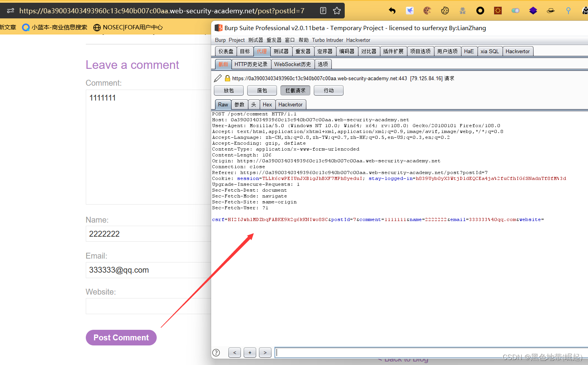Click the Burp Suite logo icon
588x365 pixels.
[219, 28]
